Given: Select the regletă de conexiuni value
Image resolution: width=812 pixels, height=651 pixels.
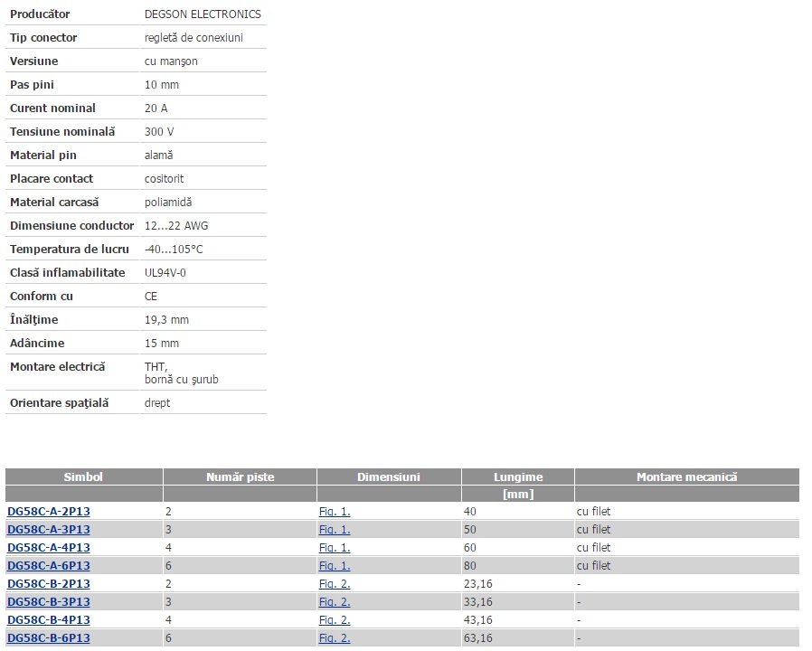Looking at the screenshot, I should click(x=194, y=38).
